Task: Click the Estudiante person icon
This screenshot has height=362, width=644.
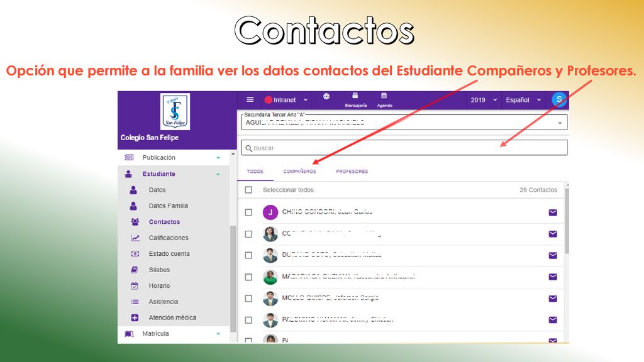Action: point(128,174)
